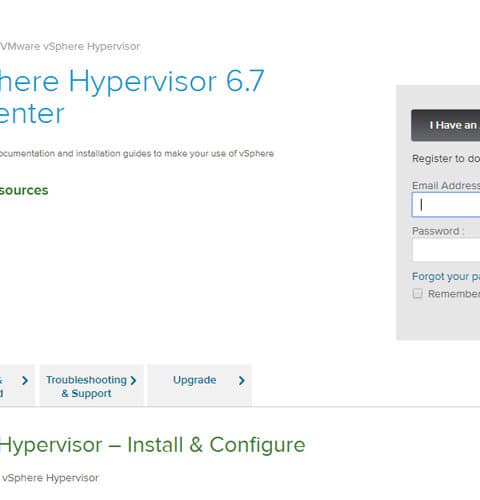The width and height of the screenshot is (480, 500).
Task: Click the 'I Have an' account button
Action: [x=446, y=125]
